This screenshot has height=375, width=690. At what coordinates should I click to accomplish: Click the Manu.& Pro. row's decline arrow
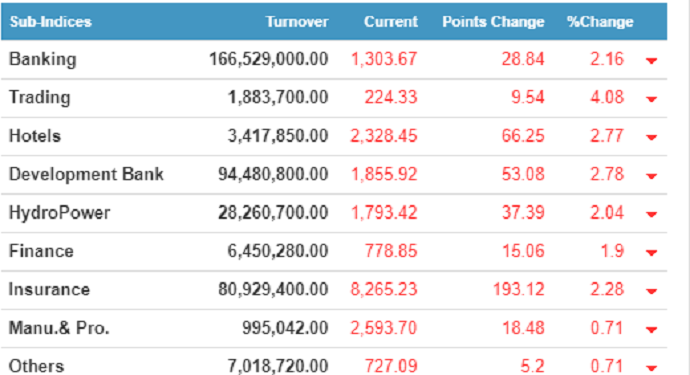pos(651,330)
